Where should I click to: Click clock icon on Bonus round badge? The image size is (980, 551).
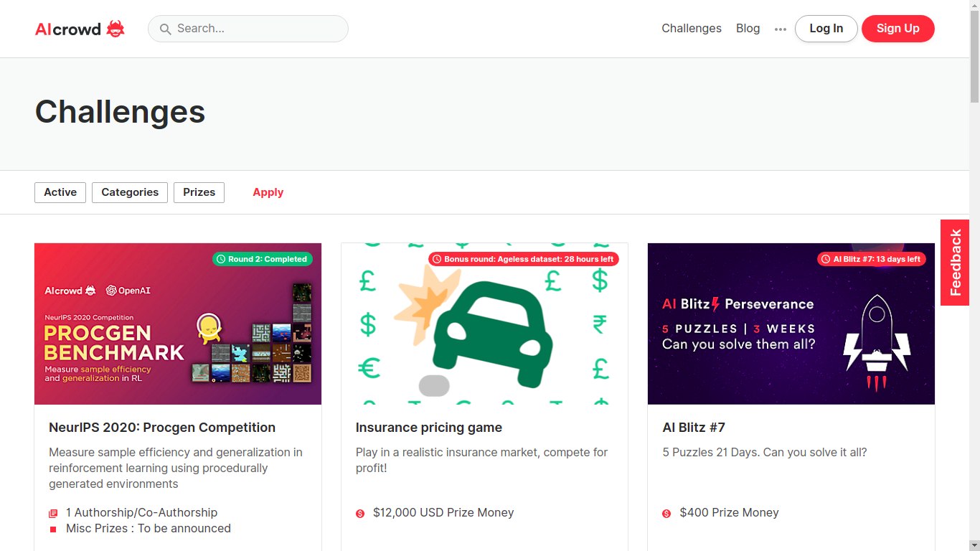[x=437, y=259]
